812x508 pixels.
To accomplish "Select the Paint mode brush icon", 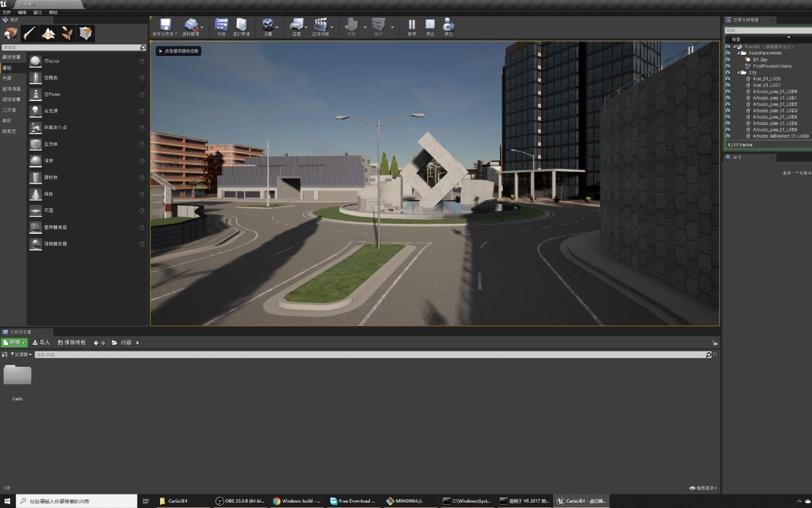I will tap(29, 33).
